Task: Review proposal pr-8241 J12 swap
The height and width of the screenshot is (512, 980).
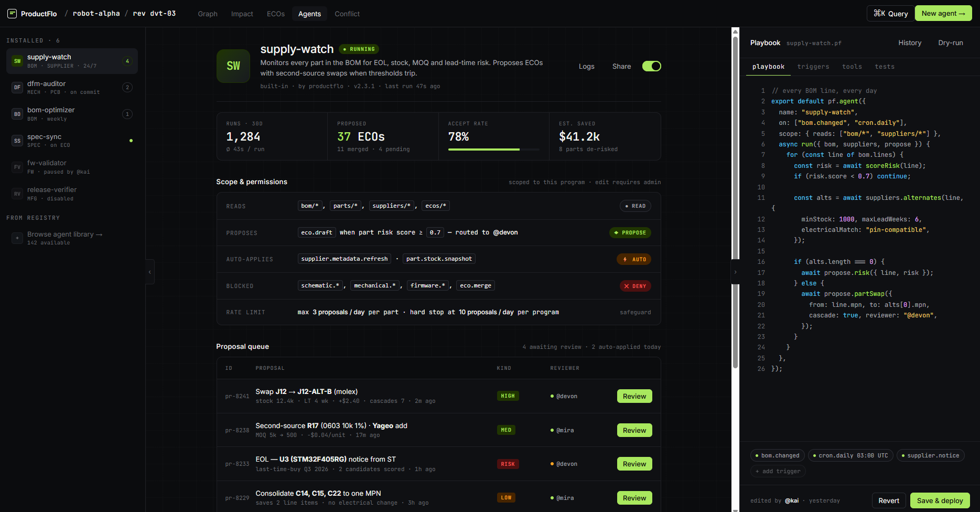Action: tap(634, 396)
